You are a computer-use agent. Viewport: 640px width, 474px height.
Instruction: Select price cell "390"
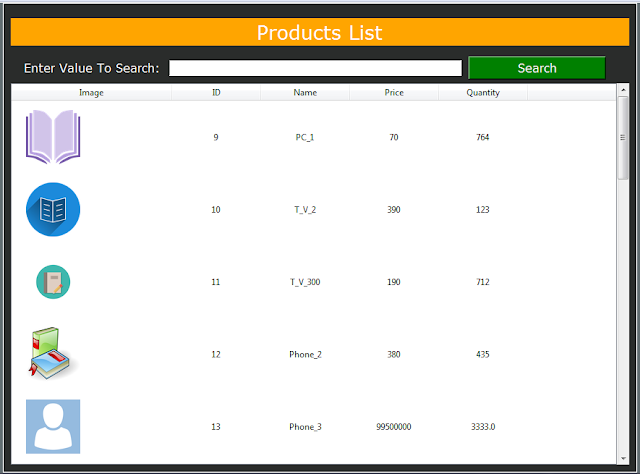[x=394, y=209]
